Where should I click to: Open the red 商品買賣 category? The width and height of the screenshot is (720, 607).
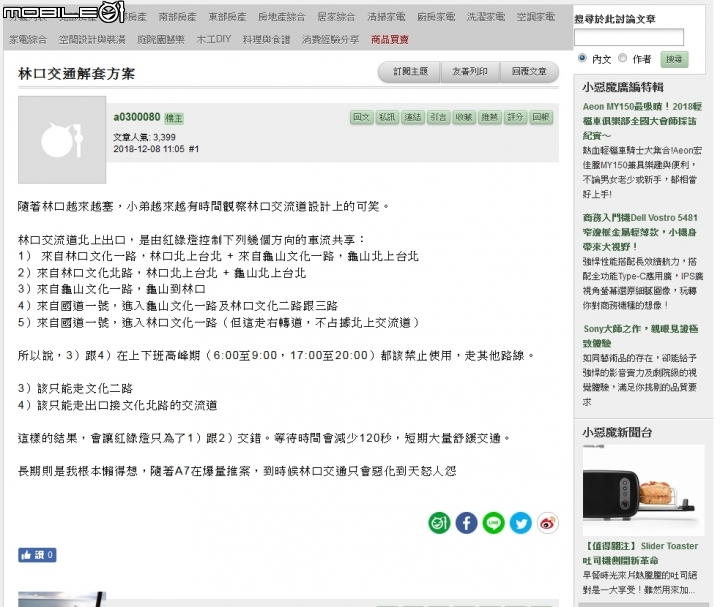[x=390, y=40]
